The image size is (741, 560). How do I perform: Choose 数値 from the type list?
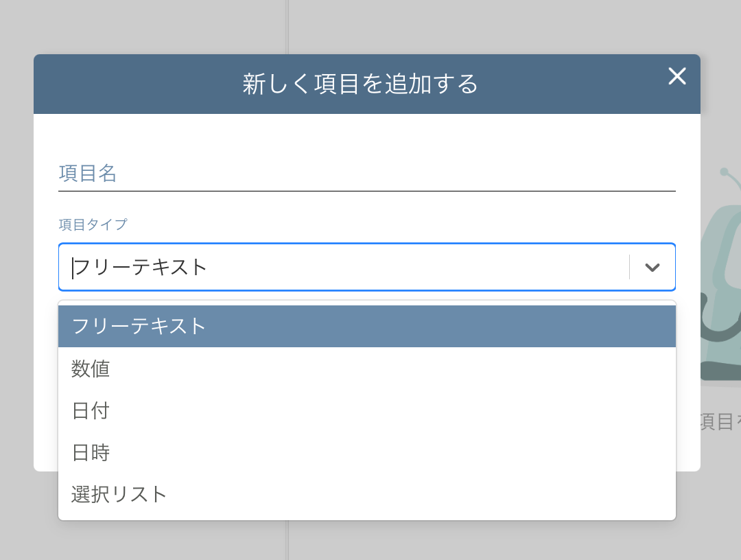click(x=91, y=369)
